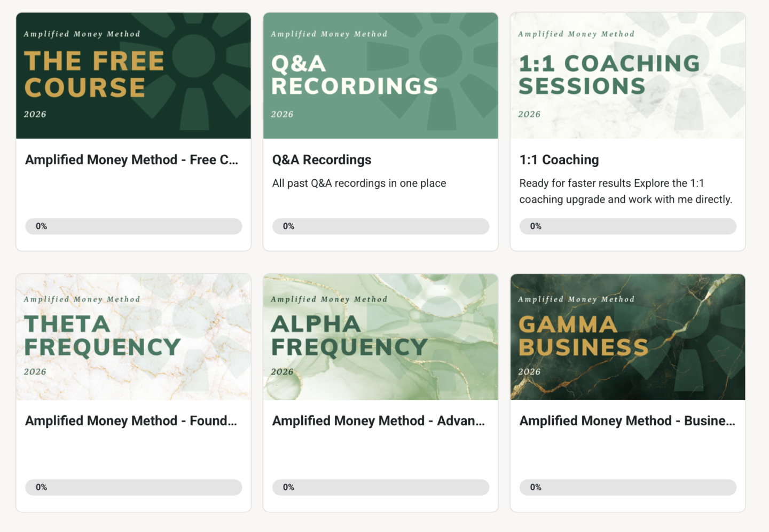This screenshot has height=532, width=769.
Task: Open the "1:1 Coaching" title link
Action: pyautogui.click(x=559, y=160)
